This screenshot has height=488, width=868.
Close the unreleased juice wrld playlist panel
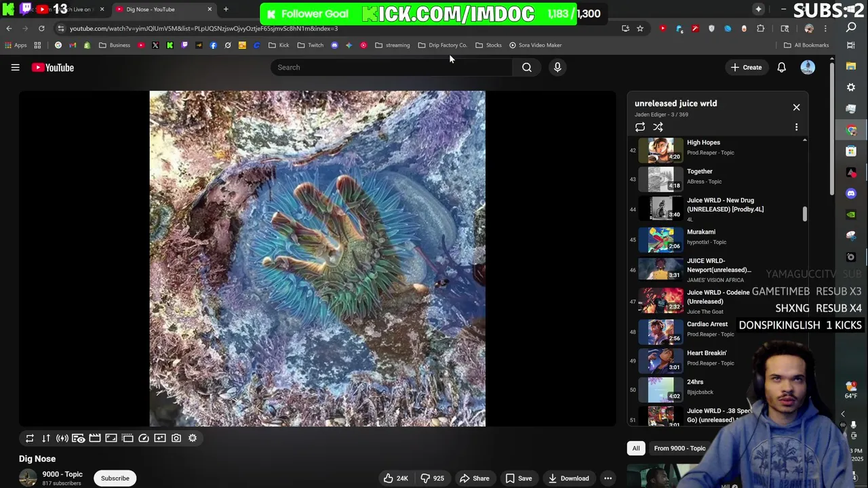[796, 107]
